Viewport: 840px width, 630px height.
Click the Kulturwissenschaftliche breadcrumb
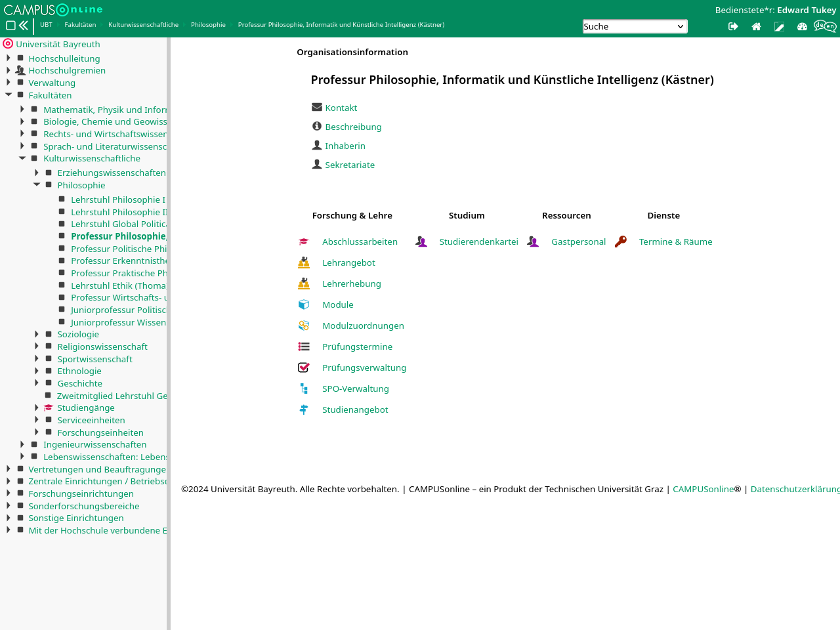click(143, 25)
